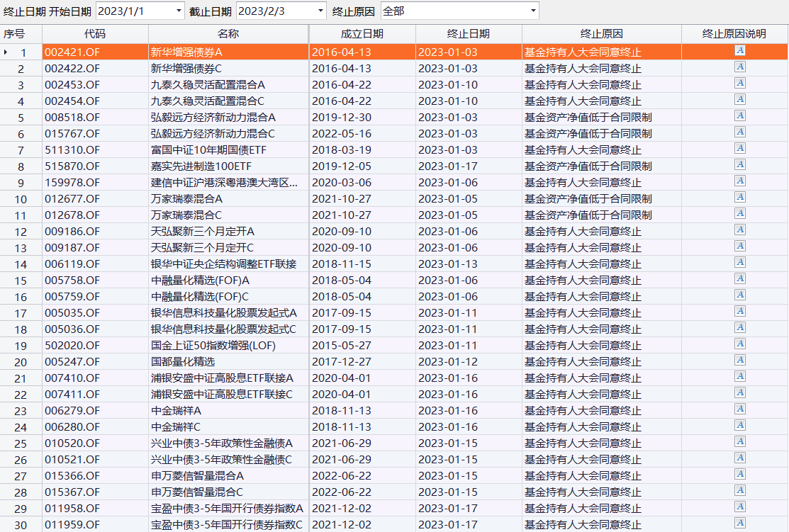Open termination note icon for 国都量化精选
This screenshot has height=532, width=789.
739,360
